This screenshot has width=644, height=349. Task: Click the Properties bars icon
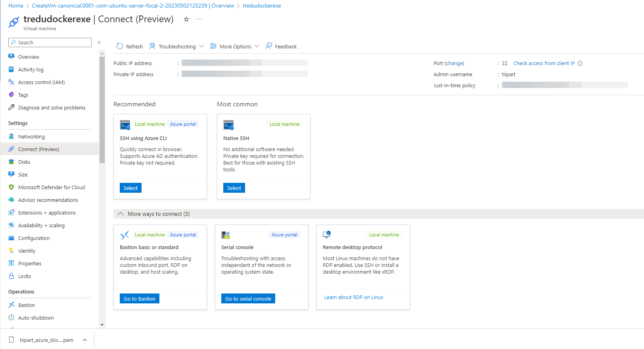point(11,263)
